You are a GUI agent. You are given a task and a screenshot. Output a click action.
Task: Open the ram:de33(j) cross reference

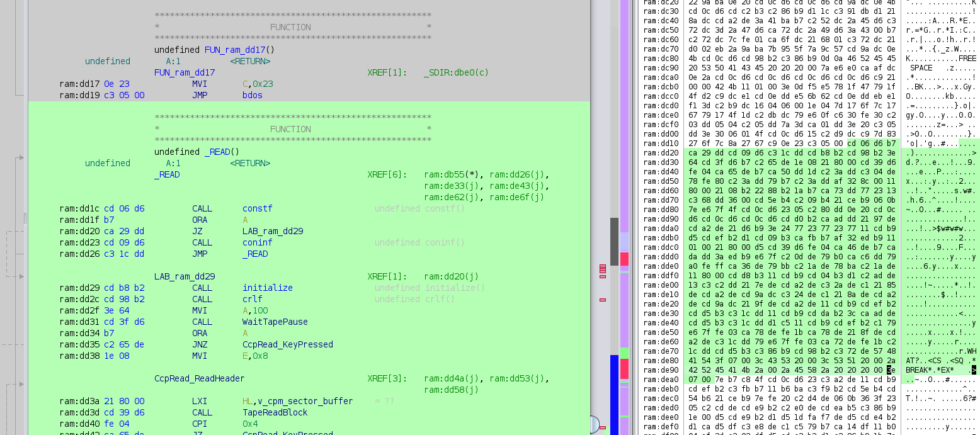[x=455, y=186]
